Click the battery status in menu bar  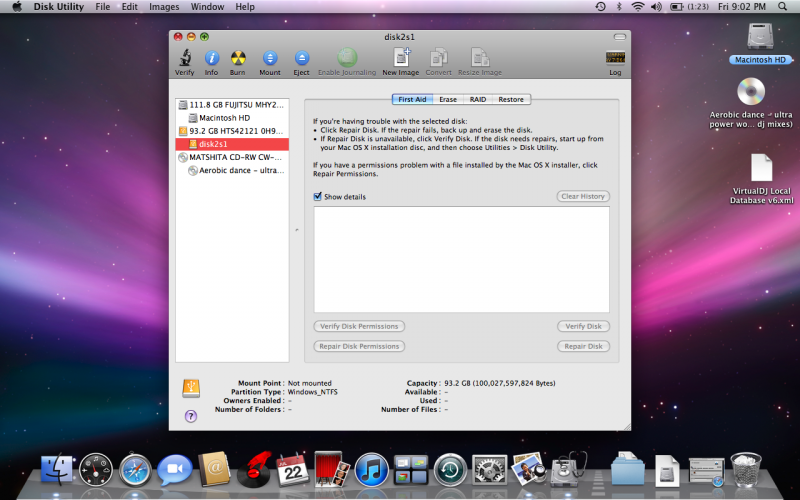[689, 7]
